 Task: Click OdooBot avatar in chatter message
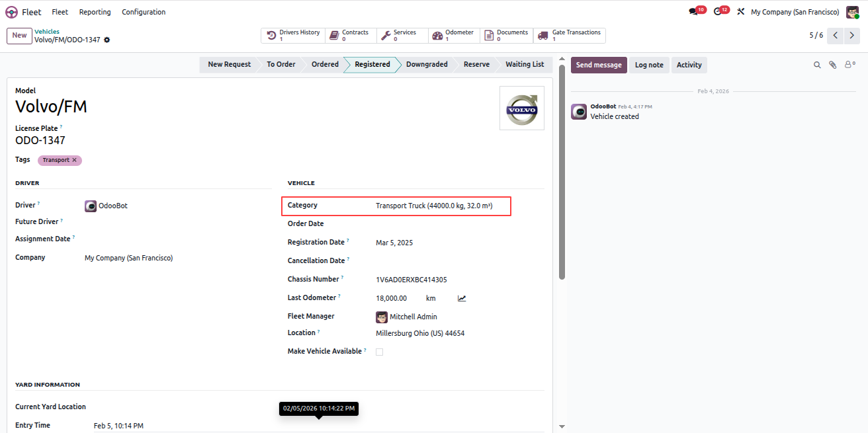point(579,112)
